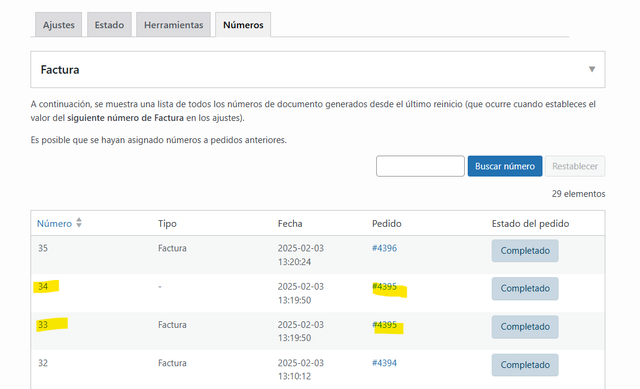
Task: Switch to the Estado tab
Action: pos(109,24)
